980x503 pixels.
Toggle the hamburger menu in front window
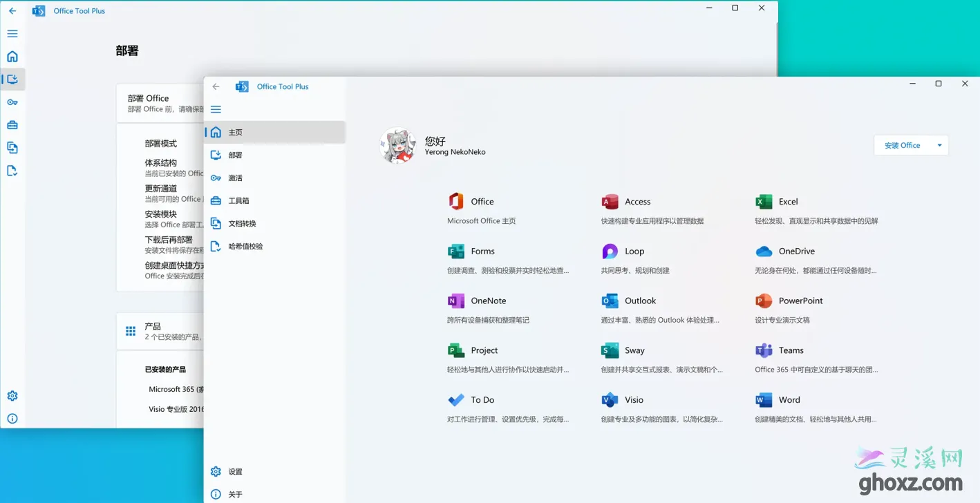point(216,109)
